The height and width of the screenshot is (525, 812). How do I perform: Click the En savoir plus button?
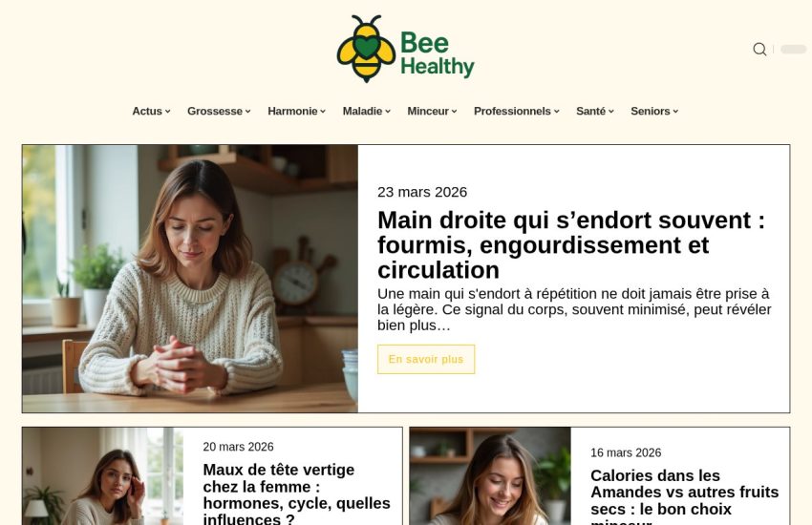pyautogui.click(x=426, y=359)
